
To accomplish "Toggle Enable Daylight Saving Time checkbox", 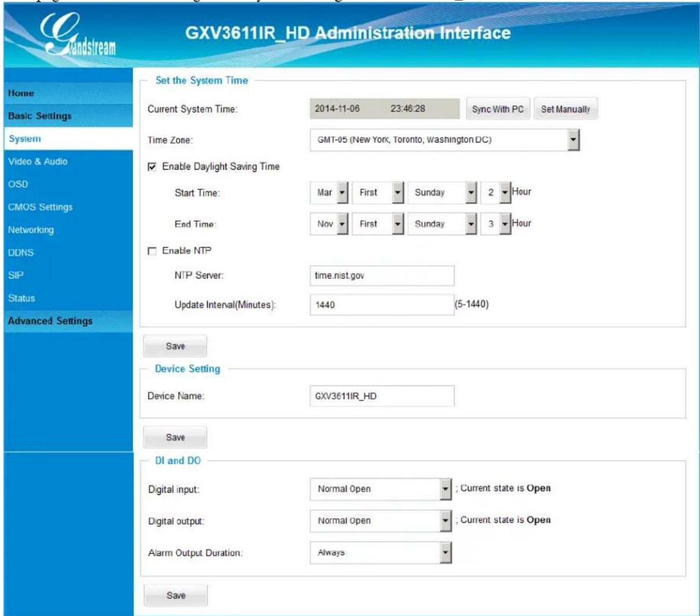I will click(x=152, y=167).
